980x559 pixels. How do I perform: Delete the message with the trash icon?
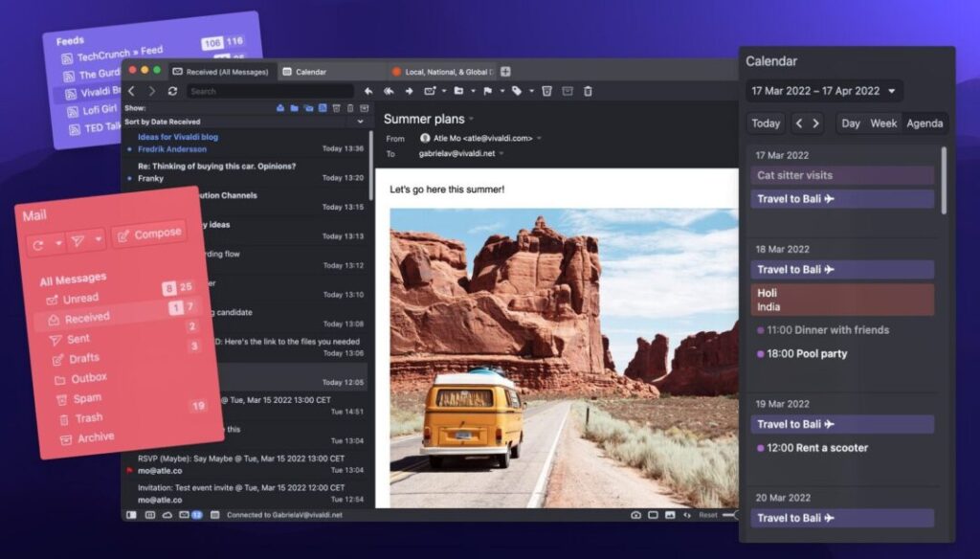tap(589, 91)
